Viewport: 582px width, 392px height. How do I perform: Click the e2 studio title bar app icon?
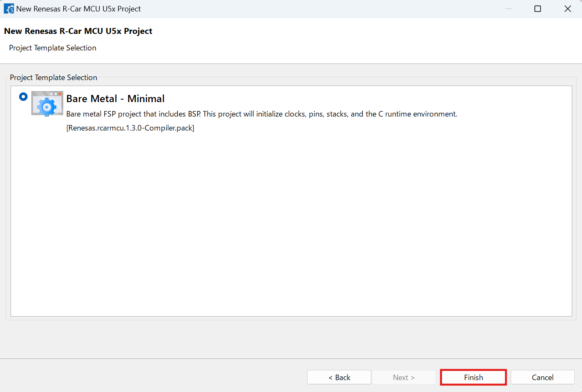(x=9, y=8)
